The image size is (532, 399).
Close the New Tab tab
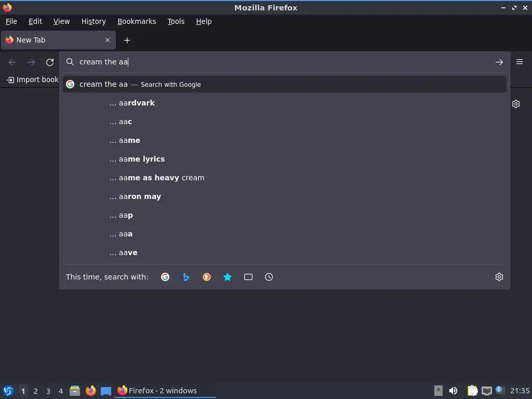click(108, 40)
